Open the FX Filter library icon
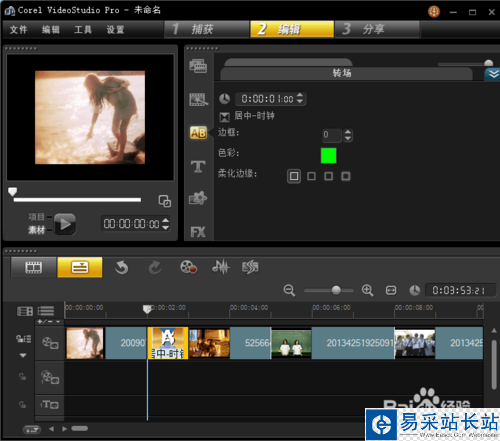The height and width of the screenshot is (441, 500). 198,232
